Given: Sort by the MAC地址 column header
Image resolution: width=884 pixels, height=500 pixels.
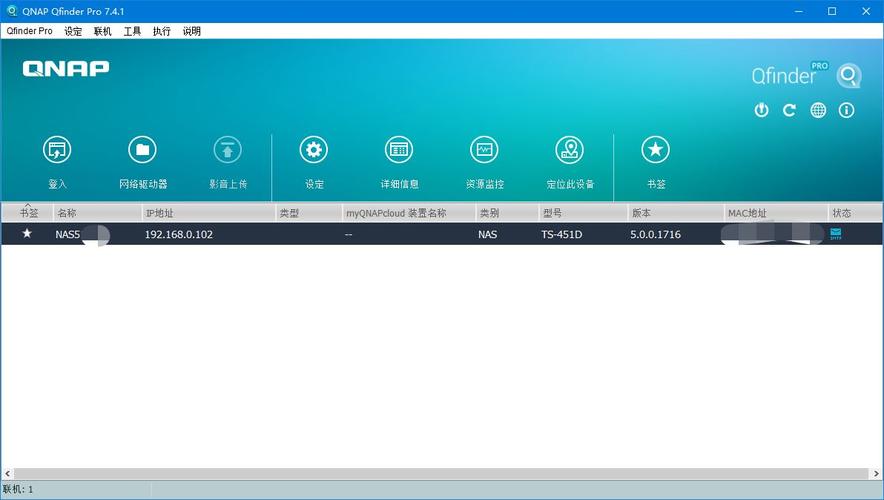Looking at the screenshot, I should [776, 213].
